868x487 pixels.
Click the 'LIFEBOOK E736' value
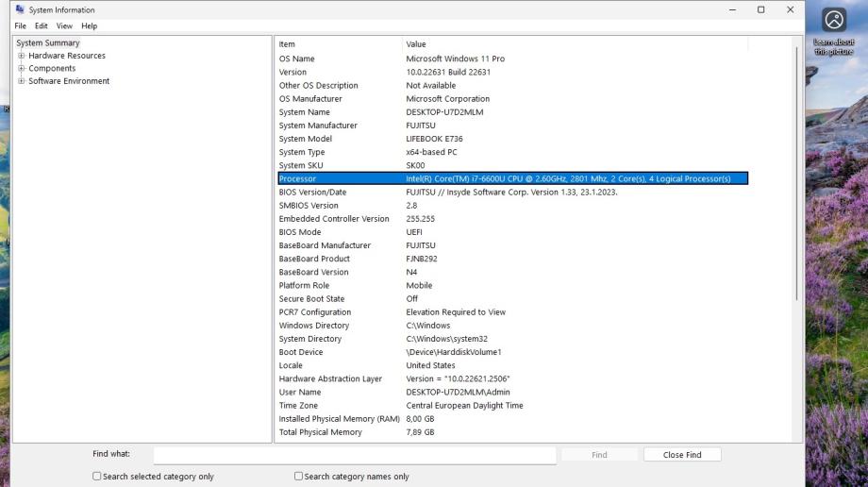(x=434, y=139)
